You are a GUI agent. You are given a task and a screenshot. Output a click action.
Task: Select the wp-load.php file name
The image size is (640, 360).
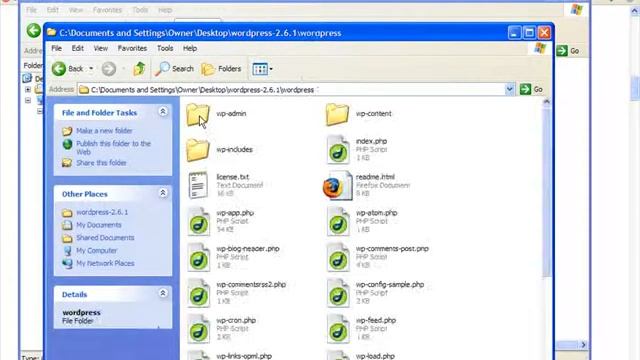pyautogui.click(x=375, y=356)
